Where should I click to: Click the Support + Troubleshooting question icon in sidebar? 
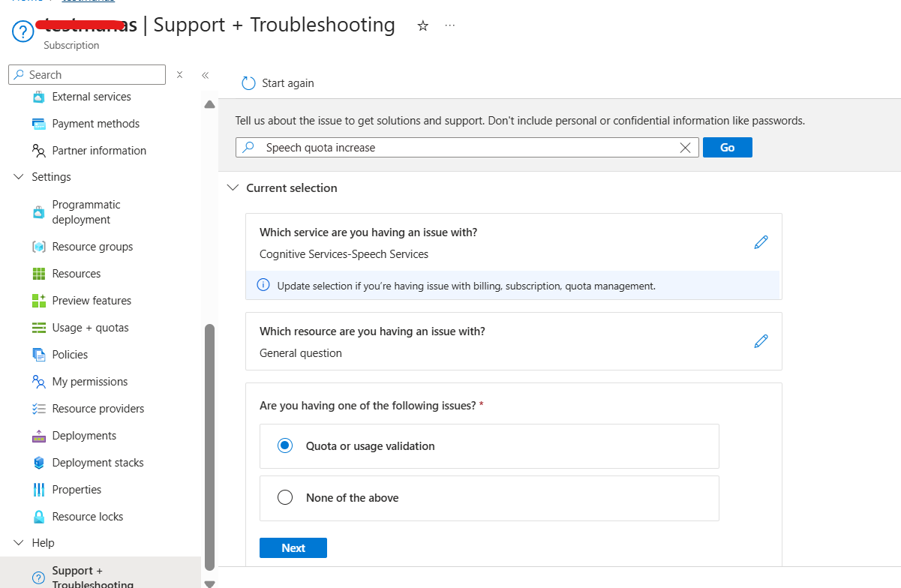[39, 577]
